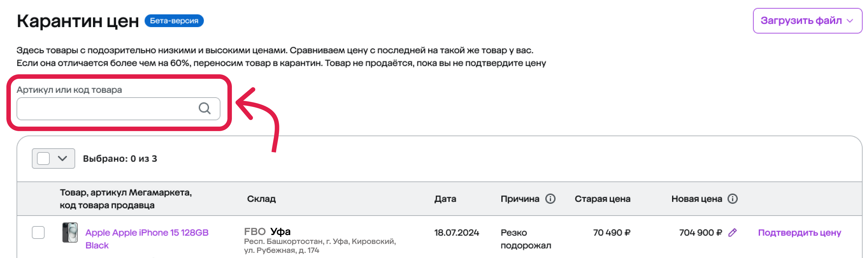Click the Бета-версия badge
This screenshot has width=868, height=258.
point(174,21)
